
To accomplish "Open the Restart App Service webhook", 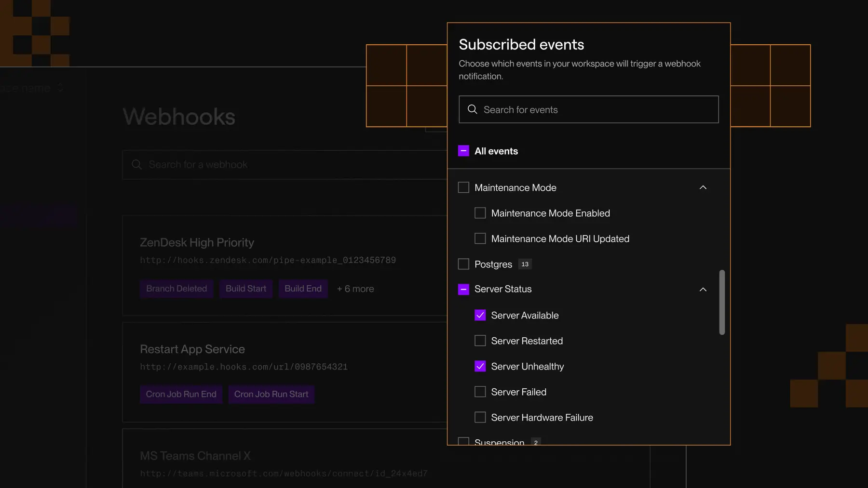I will [192, 349].
